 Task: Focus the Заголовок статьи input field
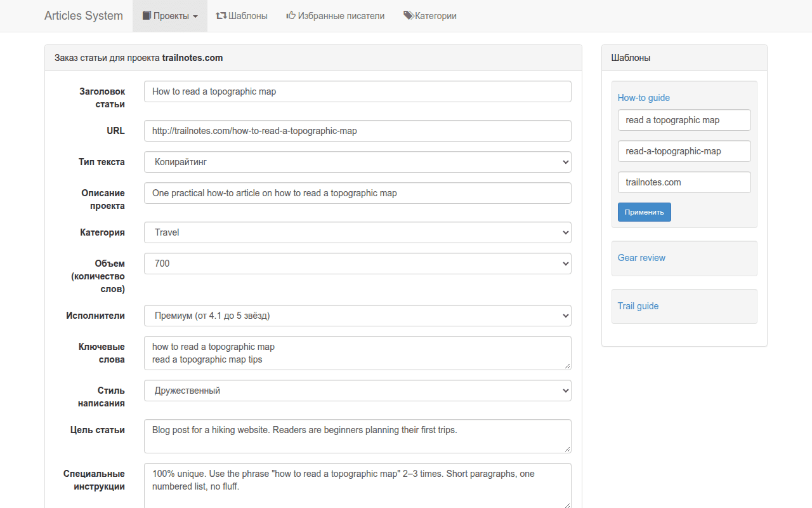click(x=358, y=91)
